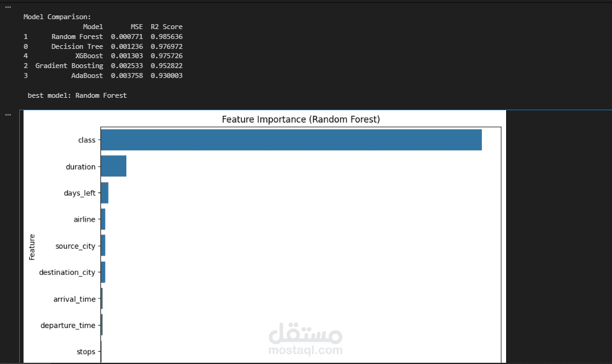Click the vertical 'Feature' axis title
The image size is (612, 364).
pyautogui.click(x=32, y=247)
